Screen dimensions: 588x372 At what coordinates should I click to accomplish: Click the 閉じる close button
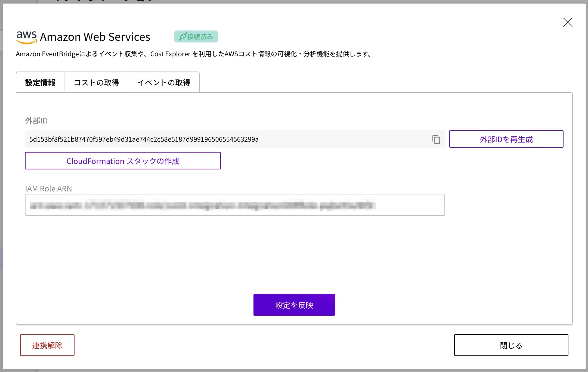(x=511, y=345)
